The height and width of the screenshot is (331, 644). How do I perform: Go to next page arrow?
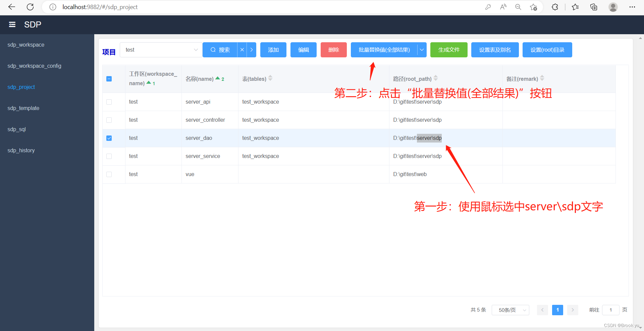pos(573,310)
